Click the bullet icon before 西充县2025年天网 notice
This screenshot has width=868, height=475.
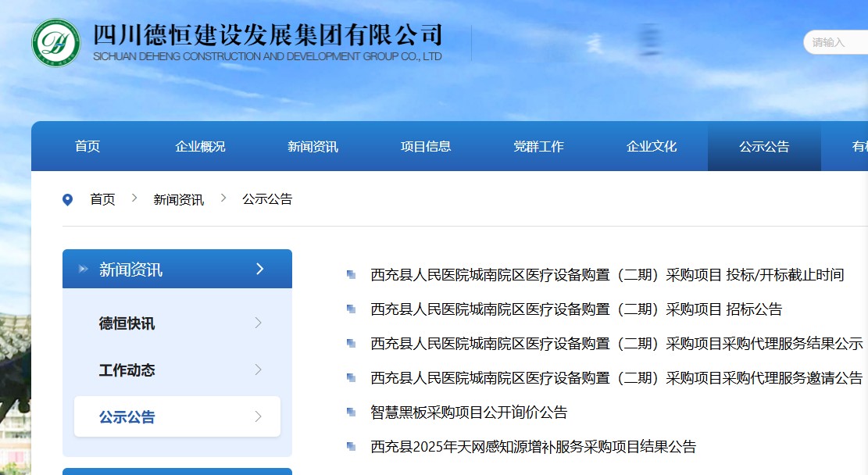(351, 446)
